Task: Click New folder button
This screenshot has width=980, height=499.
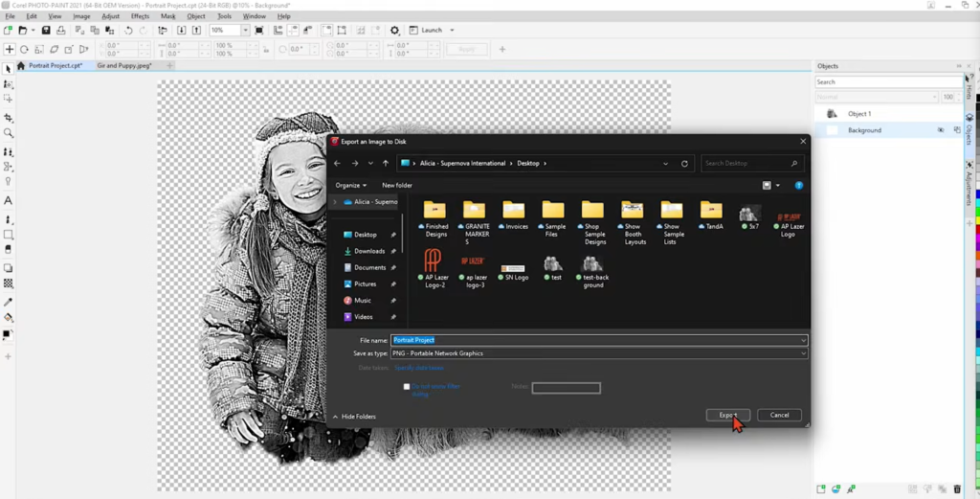Action: (397, 185)
